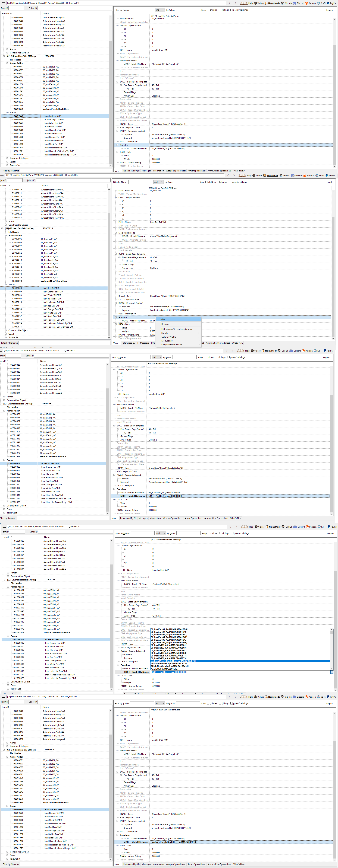Tick children checkbox in the bottommost capture

208,704
